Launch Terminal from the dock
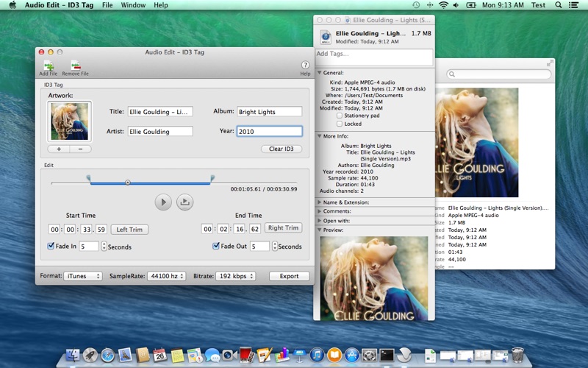 coord(387,355)
